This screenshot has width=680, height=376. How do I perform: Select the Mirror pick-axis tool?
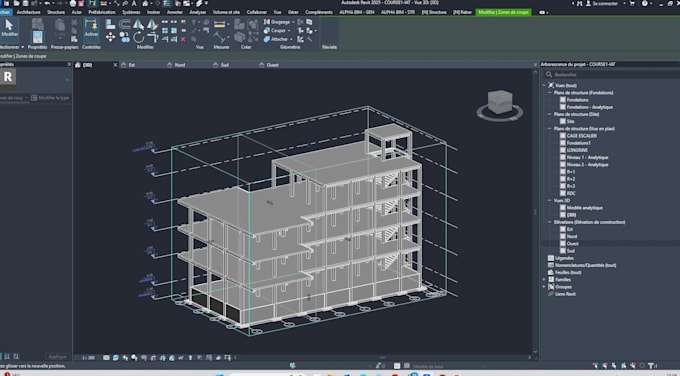tap(139, 24)
